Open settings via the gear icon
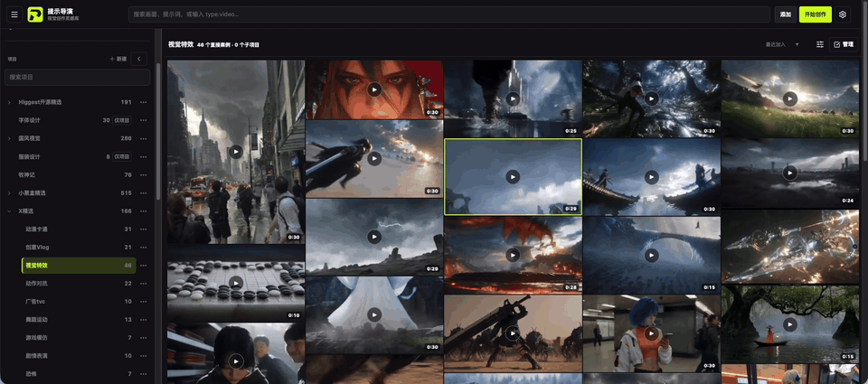The width and height of the screenshot is (868, 384). pyautogui.click(x=843, y=14)
